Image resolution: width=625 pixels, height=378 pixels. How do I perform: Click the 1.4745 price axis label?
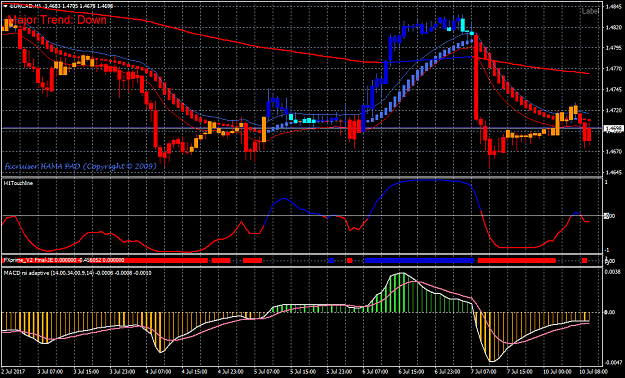click(613, 89)
